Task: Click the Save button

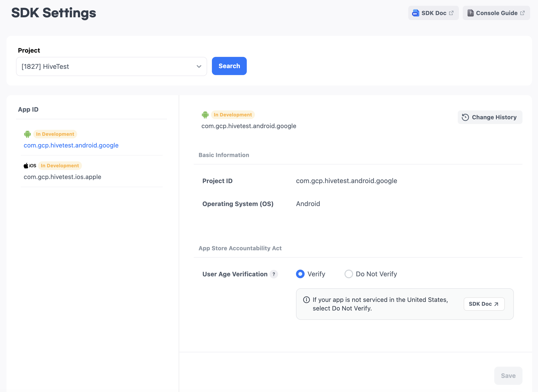Action: click(508, 376)
